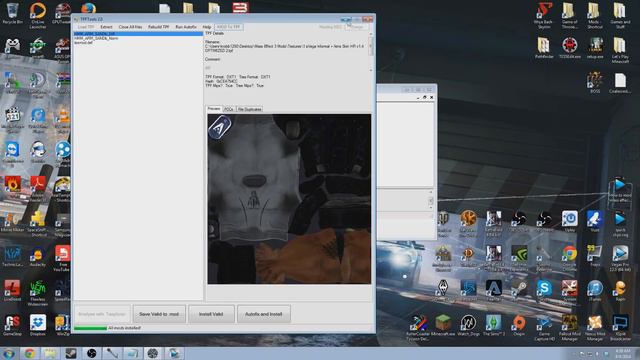
Task: Open the Pathfinder folder on desktop
Action: 544,48
